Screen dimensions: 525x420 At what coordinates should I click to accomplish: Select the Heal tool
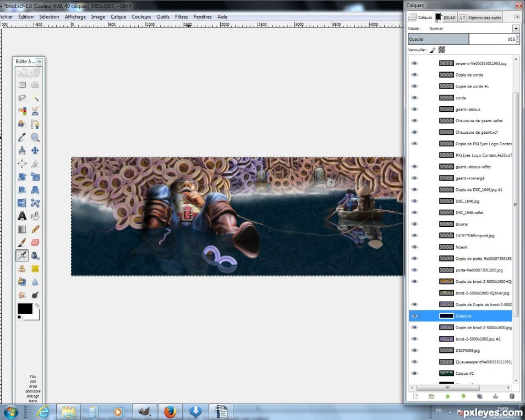point(35,269)
